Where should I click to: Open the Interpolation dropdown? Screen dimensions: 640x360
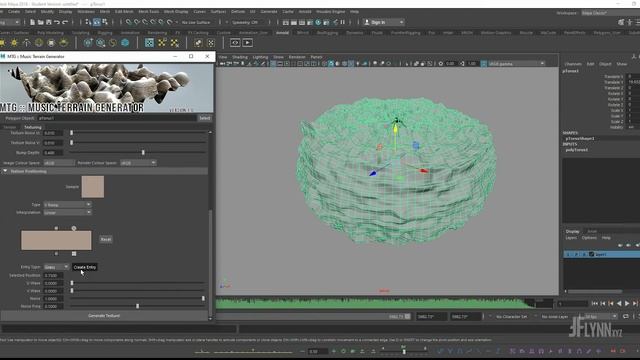tap(67, 213)
